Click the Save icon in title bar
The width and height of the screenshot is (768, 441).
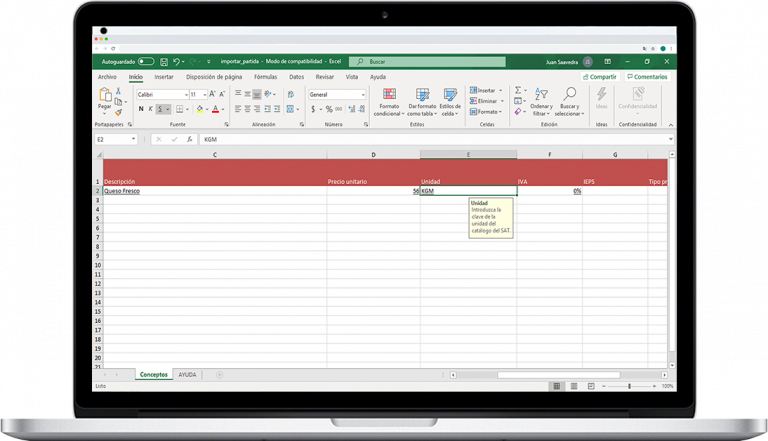tap(163, 61)
